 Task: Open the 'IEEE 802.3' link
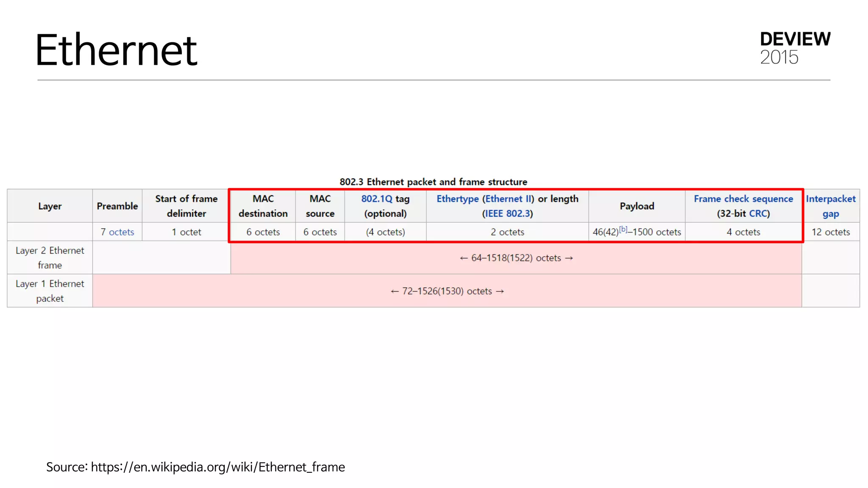pyautogui.click(x=507, y=213)
